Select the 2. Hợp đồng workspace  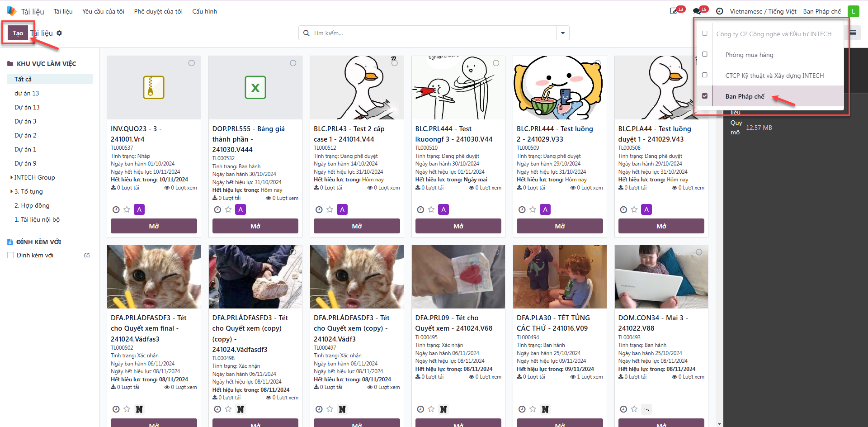click(x=32, y=205)
